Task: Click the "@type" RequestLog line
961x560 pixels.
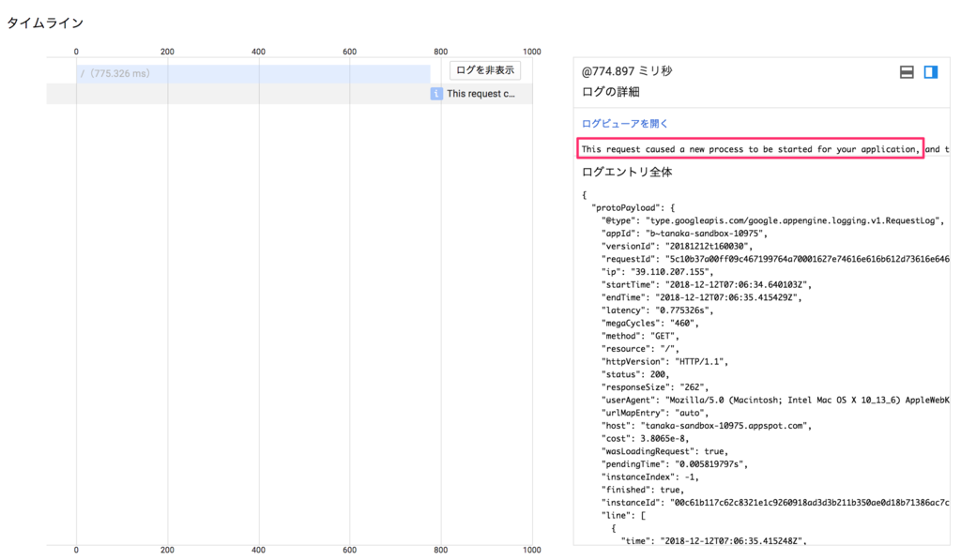Action: [x=772, y=220]
